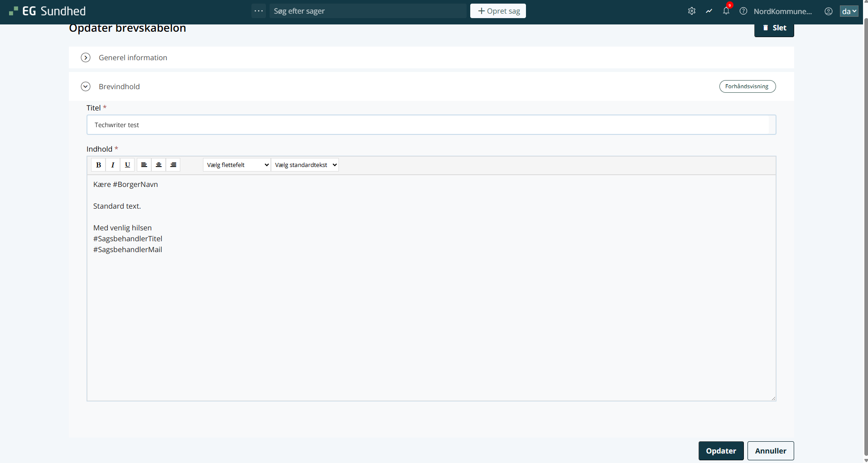Align text left in editor
The width and height of the screenshot is (868, 463).
[144, 165]
